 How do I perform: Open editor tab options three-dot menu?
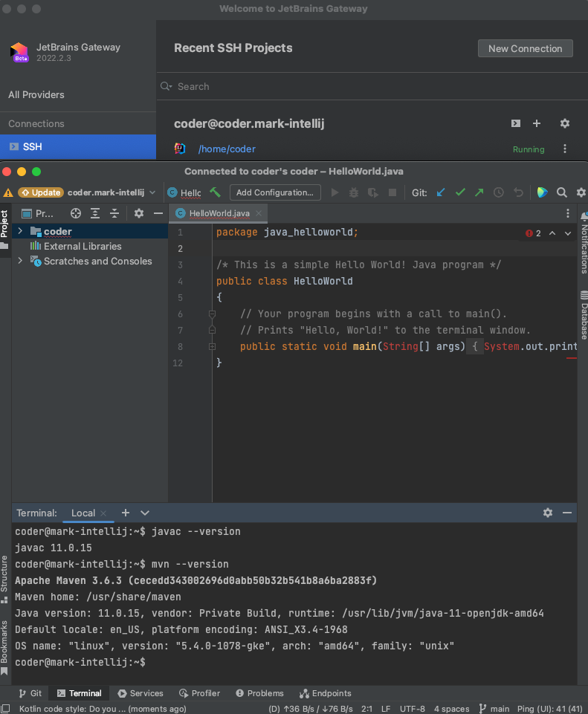(567, 213)
